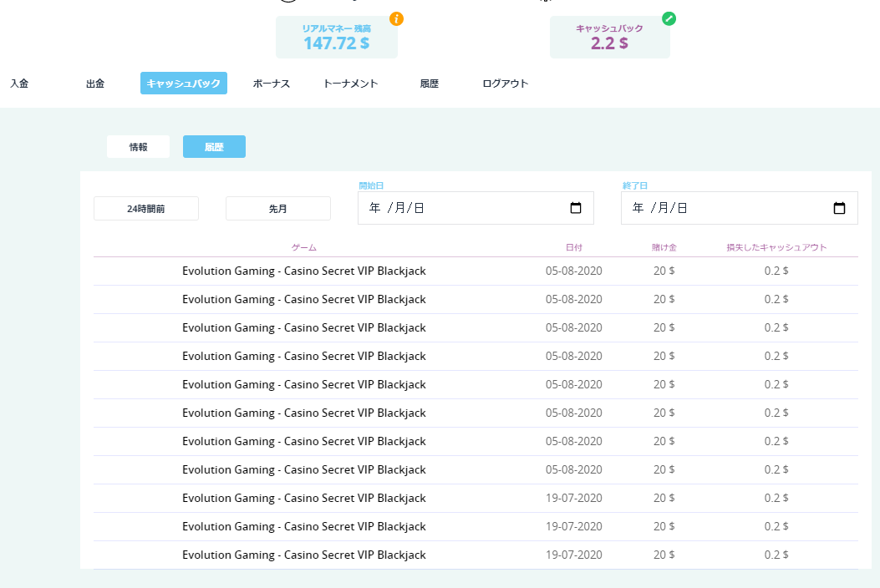Click the ゲーム column header
The image size is (880, 588).
(x=304, y=248)
